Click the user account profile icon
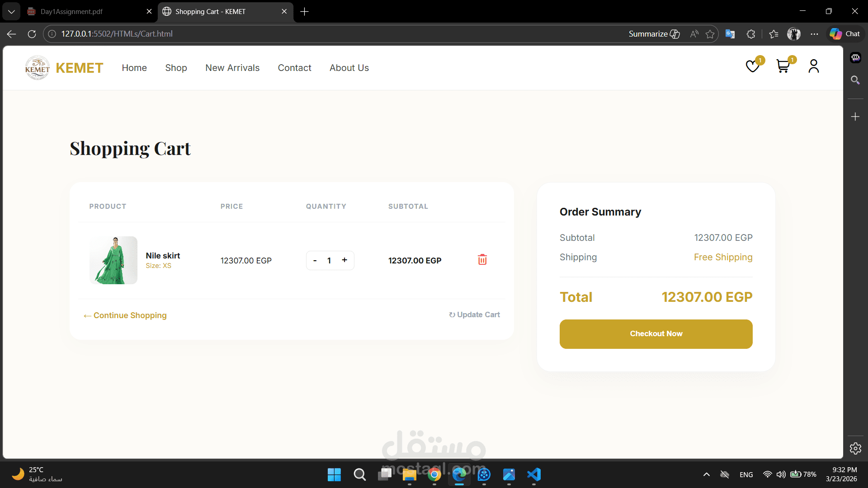 point(813,66)
